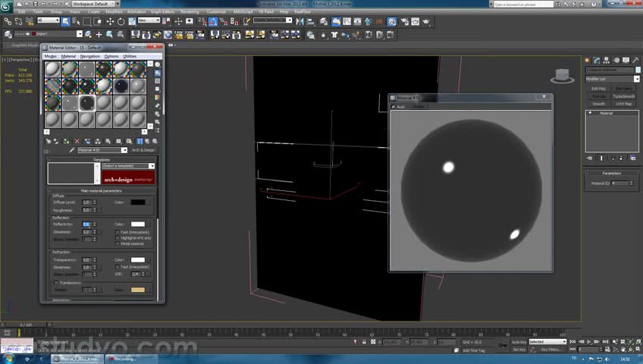Image resolution: width=643 pixels, height=364 pixels.
Task: Click the red X reset material icon
Action: (77, 141)
